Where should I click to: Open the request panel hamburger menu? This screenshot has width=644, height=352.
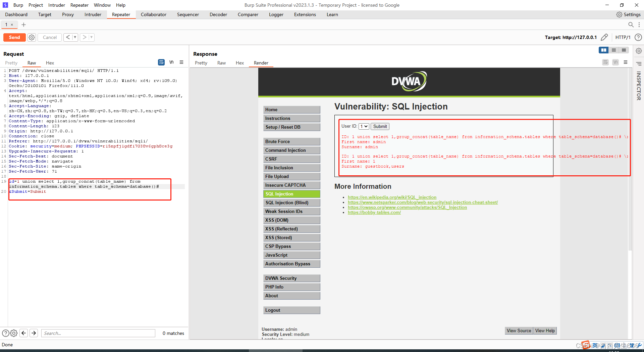181,62
